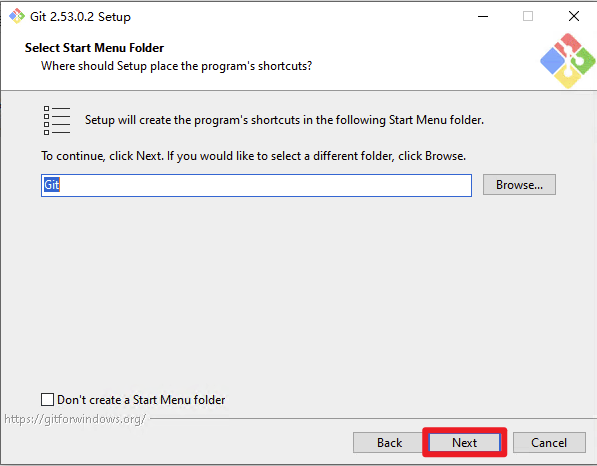Go back to the previous setup page
Image resolution: width=597 pixels, height=466 pixels.
tap(389, 442)
